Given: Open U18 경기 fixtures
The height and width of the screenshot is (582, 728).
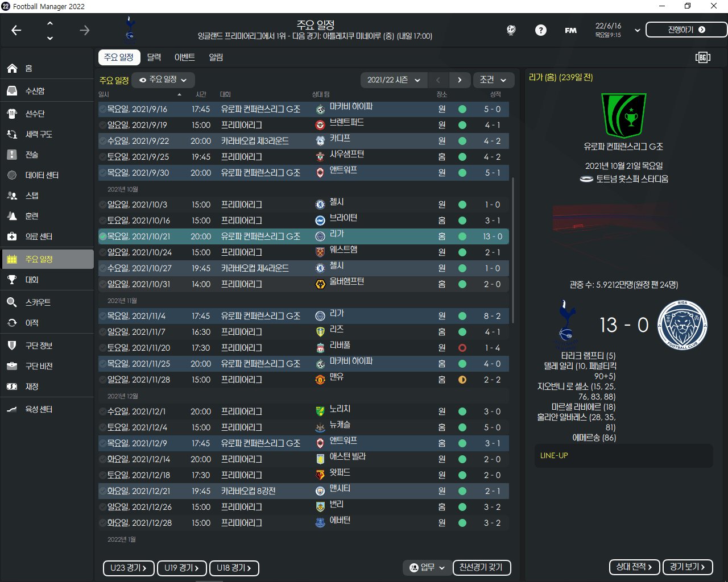Looking at the screenshot, I should 234,568.
